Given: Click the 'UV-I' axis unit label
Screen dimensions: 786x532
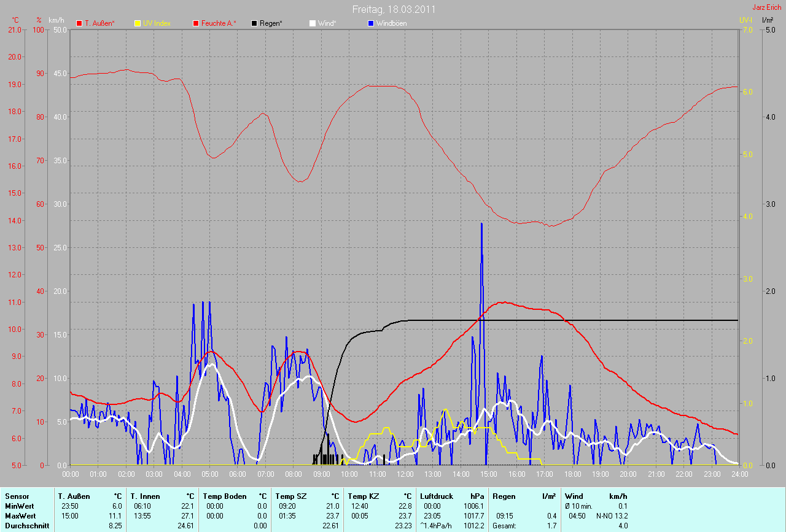Looking at the screenshot, I should [745, 20].
